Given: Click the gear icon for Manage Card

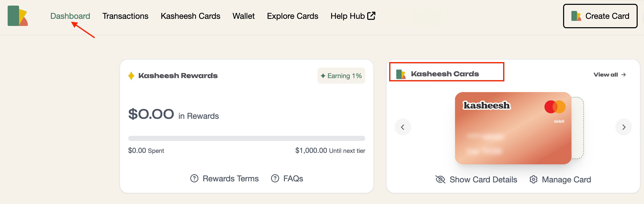Looking at the screenshot, I should click(x=533, y=180).
